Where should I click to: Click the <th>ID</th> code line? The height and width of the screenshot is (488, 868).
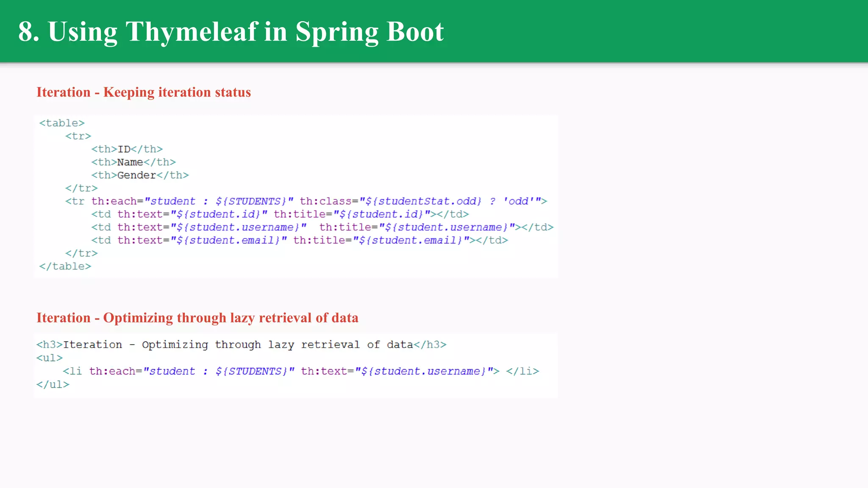pyautogui.click(x=127, y=149)
